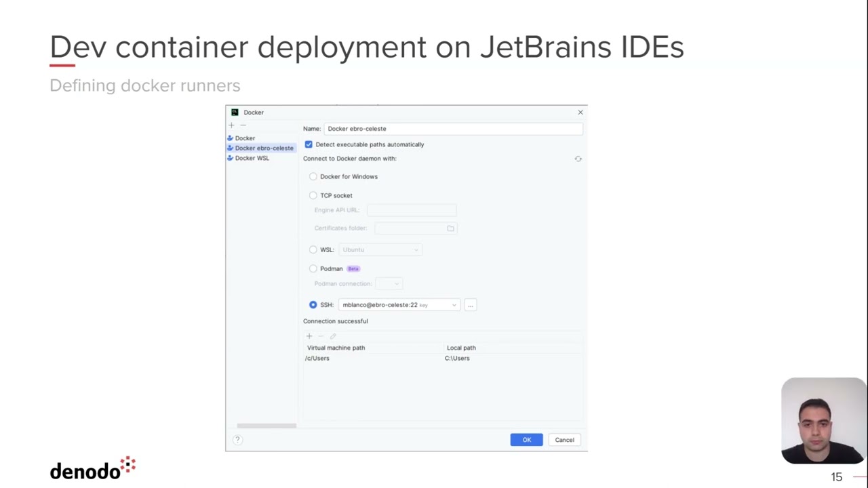Click the Virtual machine path column header
Image resolution: width=868 pixels, height=488 pixels.
coord(336,348)
